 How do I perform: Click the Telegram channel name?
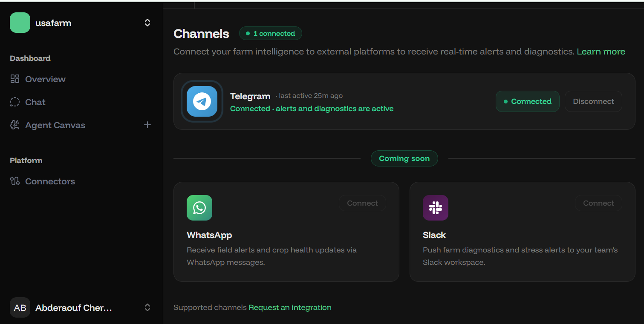(250, 96)
